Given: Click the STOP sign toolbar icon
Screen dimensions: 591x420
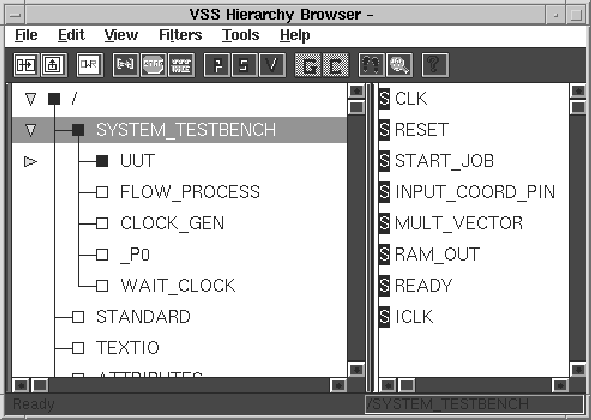Looking at the screenshot, I should (x=153, y=65).
